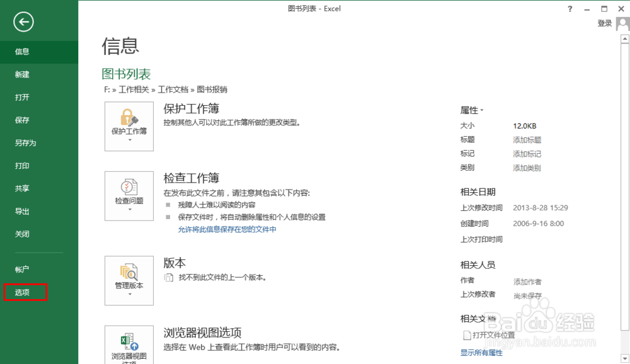
Task: Click the 添加标记 field
Action: coord(527,154)
